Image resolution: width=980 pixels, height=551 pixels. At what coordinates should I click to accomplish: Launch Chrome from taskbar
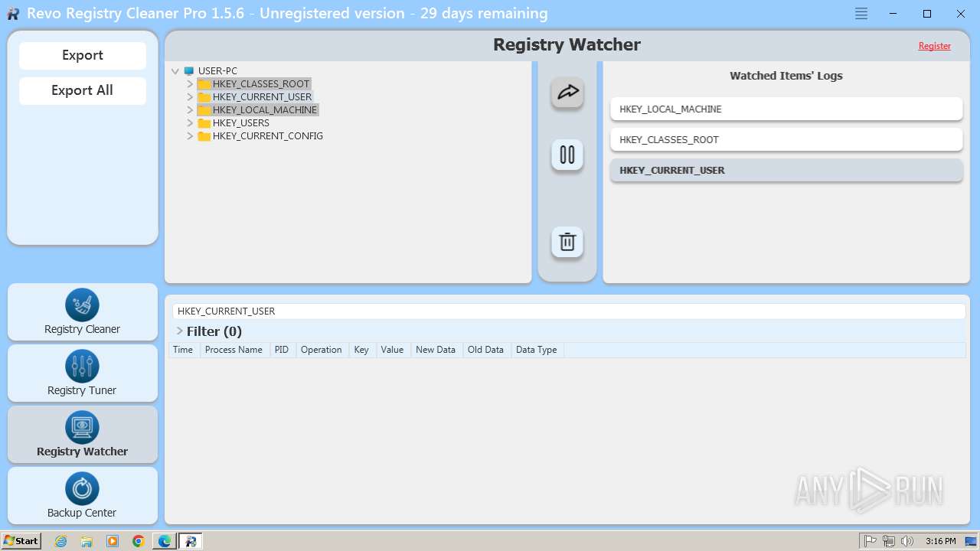[139, 541]
